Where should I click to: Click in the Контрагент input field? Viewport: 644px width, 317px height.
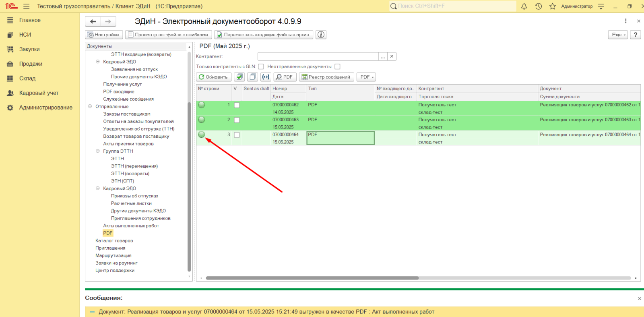(x=318, y=56)
